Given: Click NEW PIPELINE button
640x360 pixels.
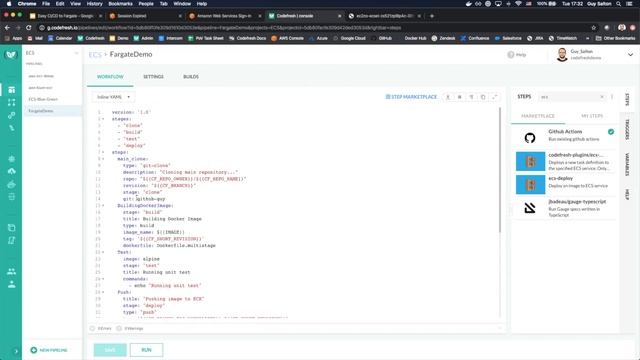Looking at the screenshot, I should 49,350.
